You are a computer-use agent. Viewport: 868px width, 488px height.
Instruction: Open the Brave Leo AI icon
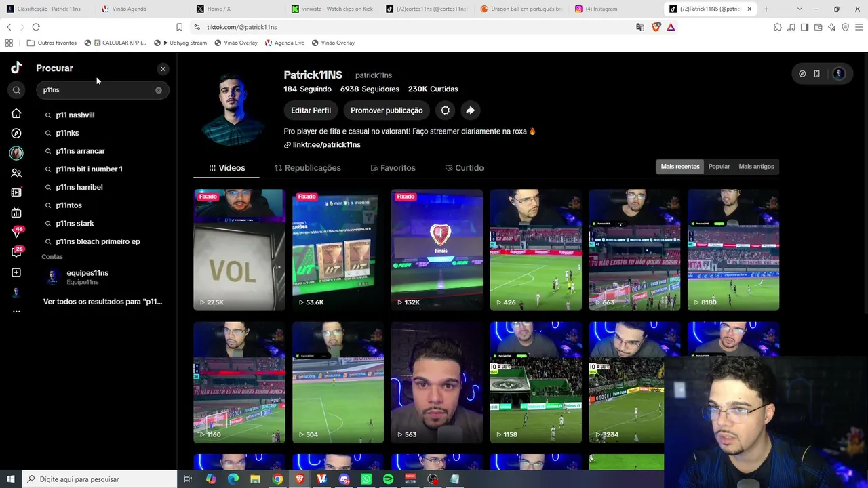(x=832, y=27)
